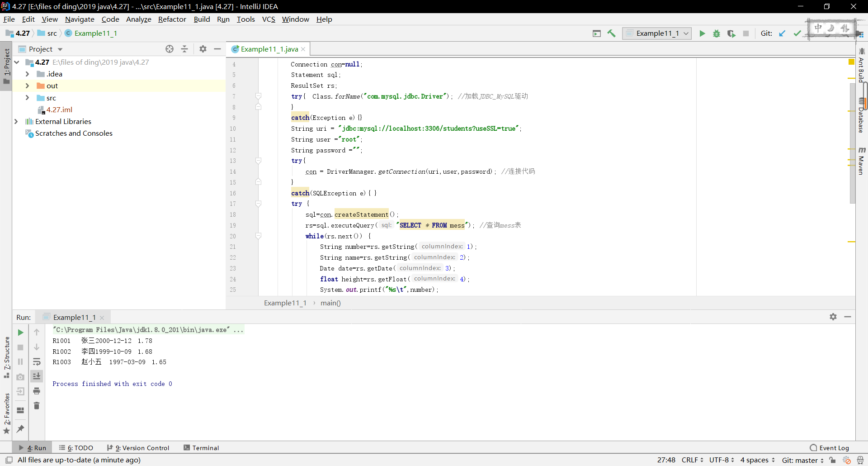Image resolution: width=868 pixels, height=466 pixels.
Task: Click the stop square in the top toolbar
Action: tap(746, 33)
